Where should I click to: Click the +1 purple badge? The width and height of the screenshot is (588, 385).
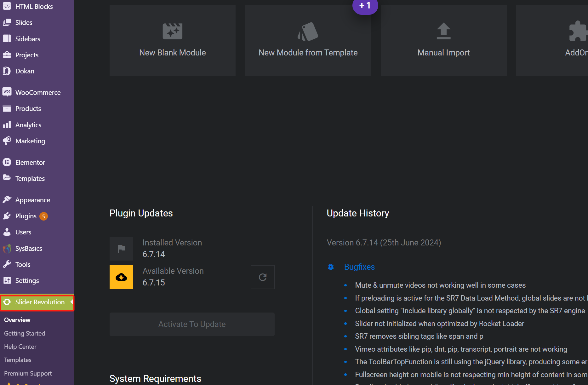click(x=365, y=6)
